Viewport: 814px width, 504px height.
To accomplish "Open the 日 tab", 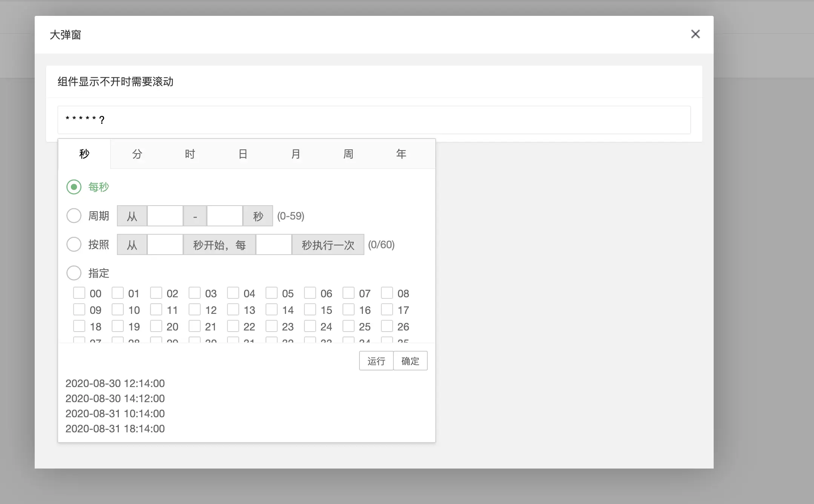I will (x=243, y=154).
